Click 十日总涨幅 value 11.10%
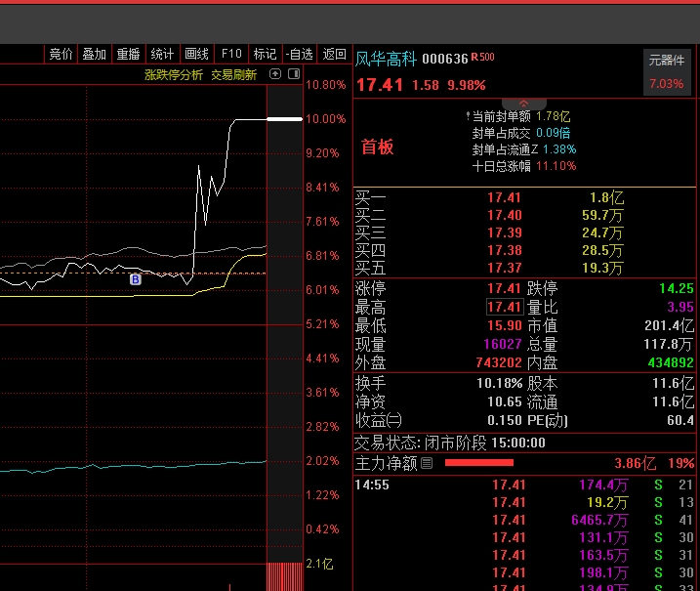 [x=556, y=166]
